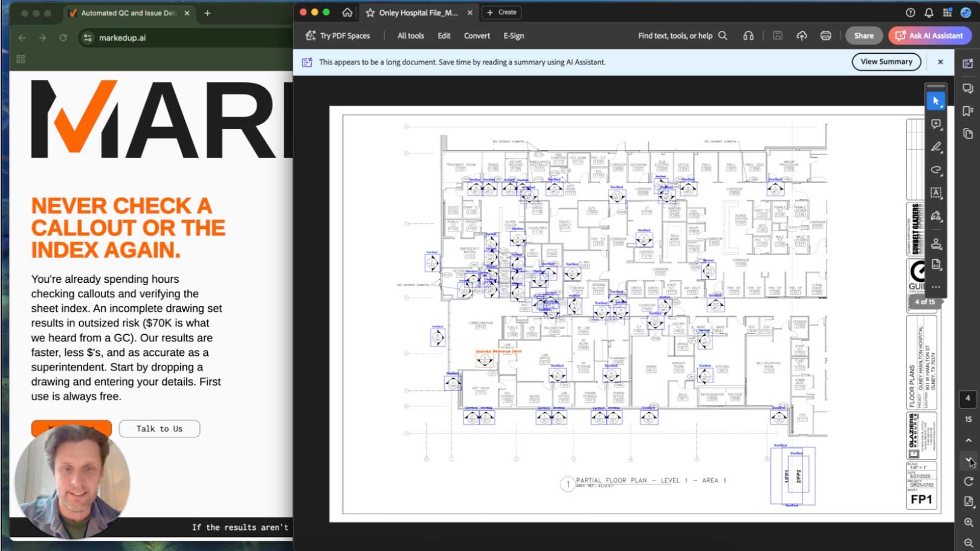
Task: Click the fill and sign pen icon
Action: [x=935, y=216]
